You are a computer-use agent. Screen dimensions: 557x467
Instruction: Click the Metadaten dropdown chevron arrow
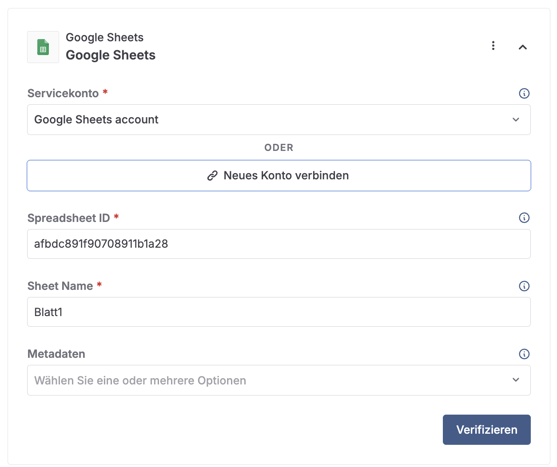pyautogui.click(x=516, y=380)
